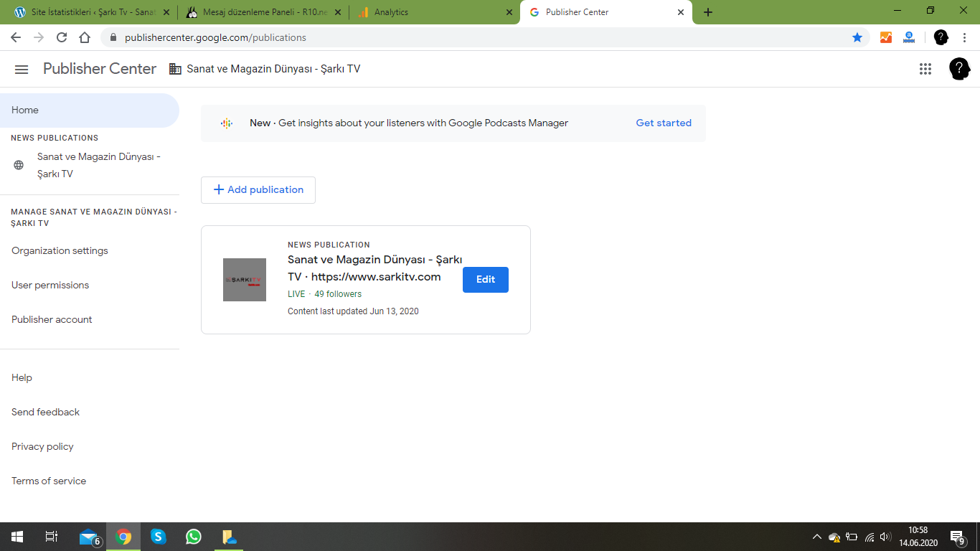View site info via padlock icon
Image resolution: width=980 pixels, height=551 pixels.
(x=113, y=37)
